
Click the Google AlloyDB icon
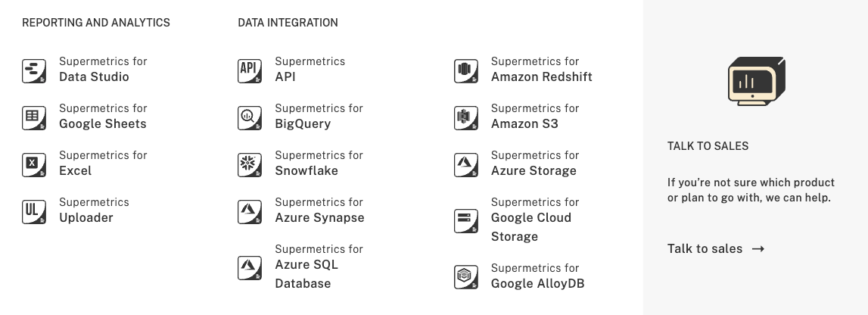[466, 276]
